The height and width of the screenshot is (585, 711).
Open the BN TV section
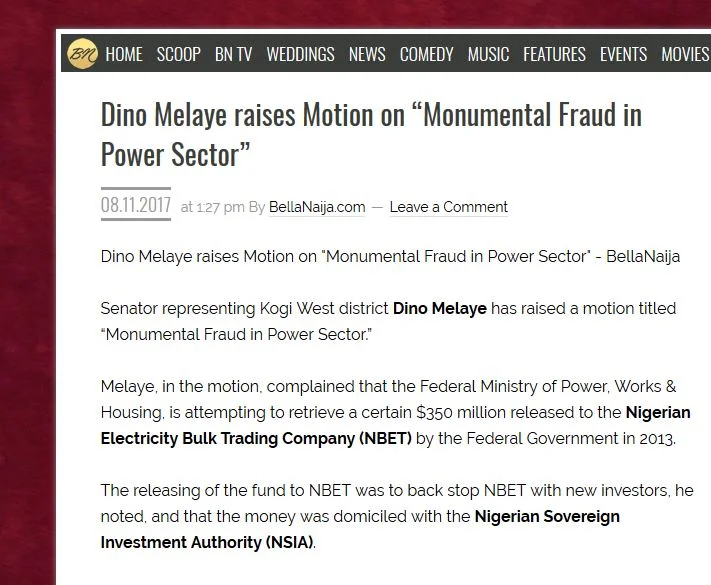point(234,54)
